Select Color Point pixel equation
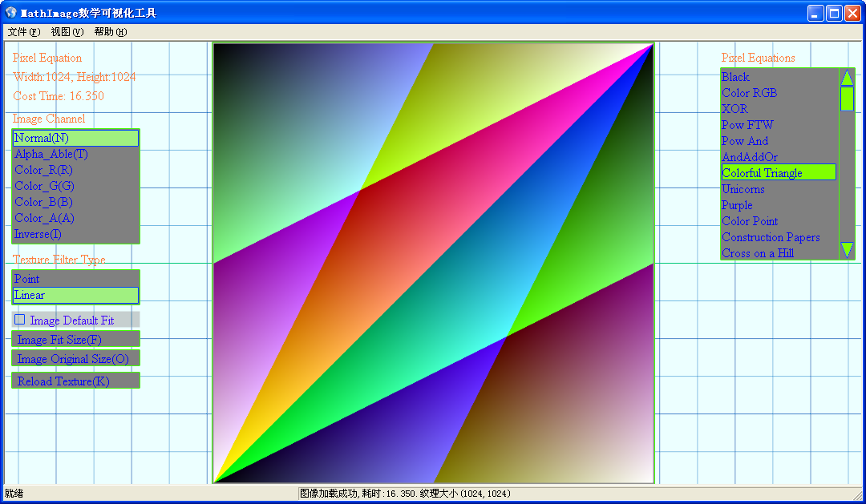The height and width of the screenshot is (504, 866). point(779,221)
